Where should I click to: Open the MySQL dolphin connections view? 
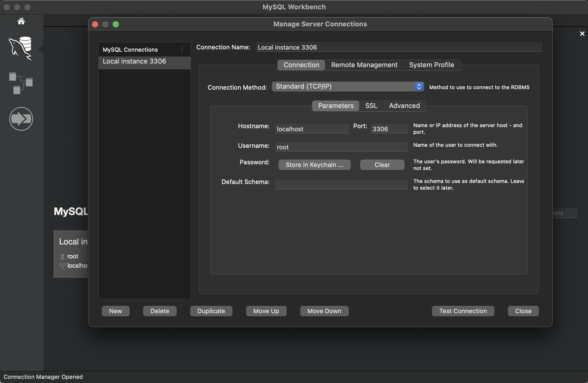coord(21,48)
